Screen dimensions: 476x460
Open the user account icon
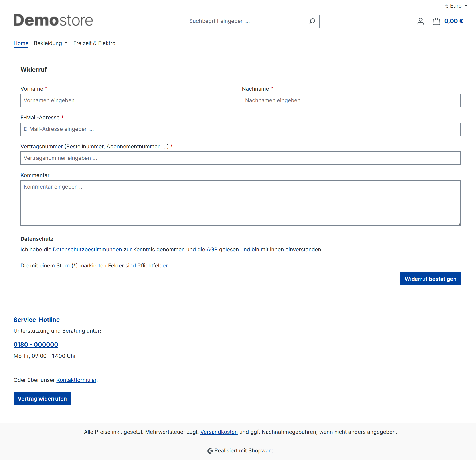(x=421, y=21)
